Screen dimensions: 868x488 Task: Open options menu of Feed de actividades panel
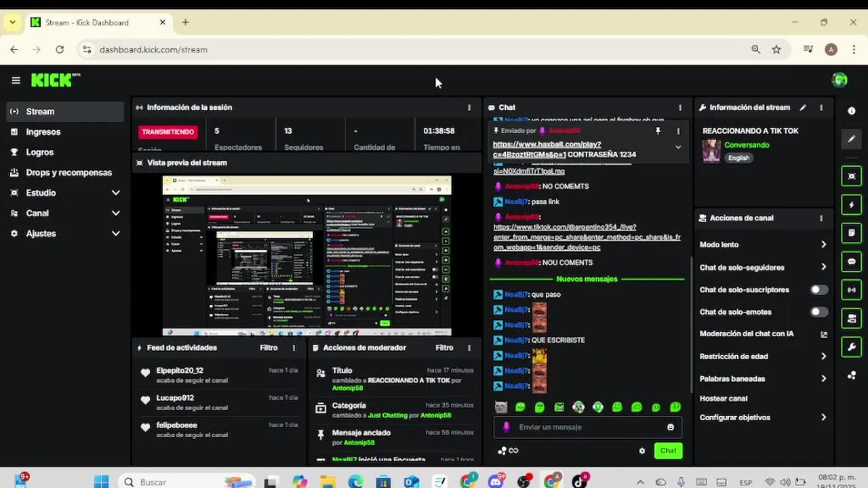[x=294, y=348]
